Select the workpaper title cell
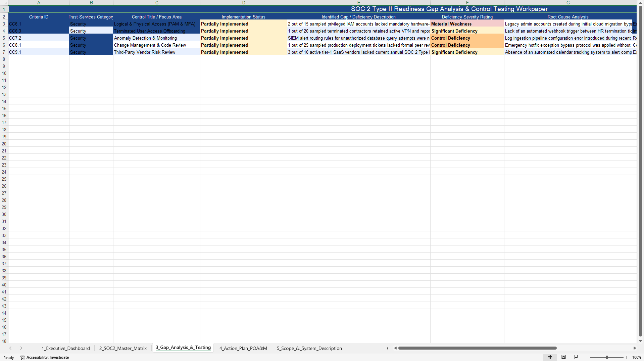Image resolution: width=644 pixels, height=361 pixels. point(323,9)
